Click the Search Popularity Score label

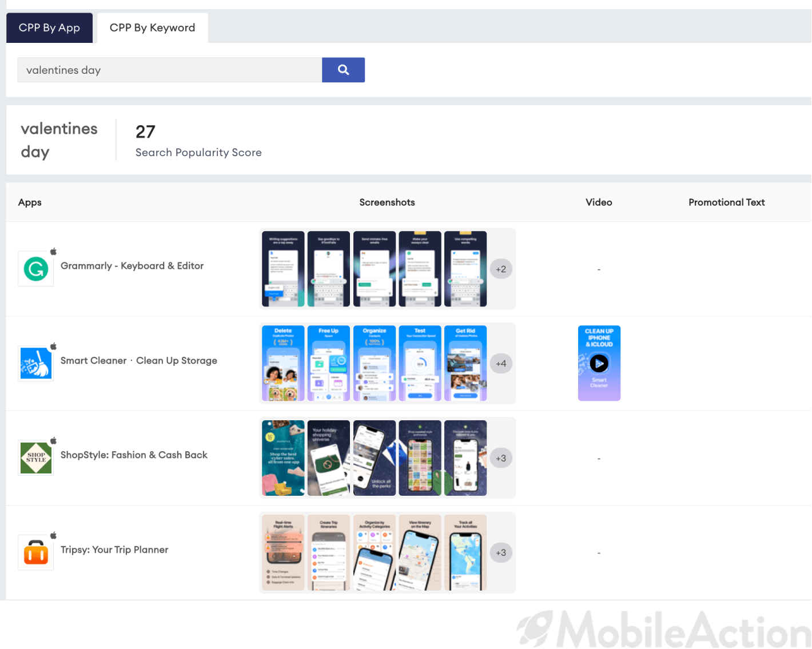click(x=198, y=153)
